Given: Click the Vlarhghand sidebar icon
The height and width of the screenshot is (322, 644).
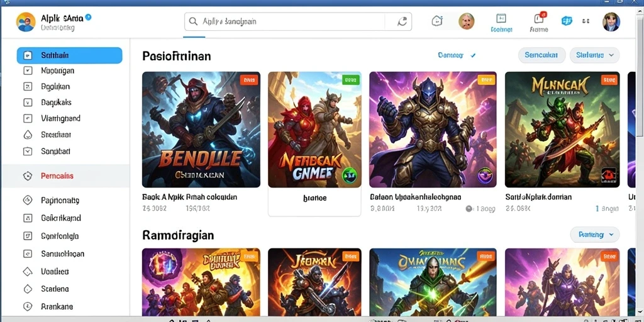Looking at the screenshot, I should click(x=28, y=119).
